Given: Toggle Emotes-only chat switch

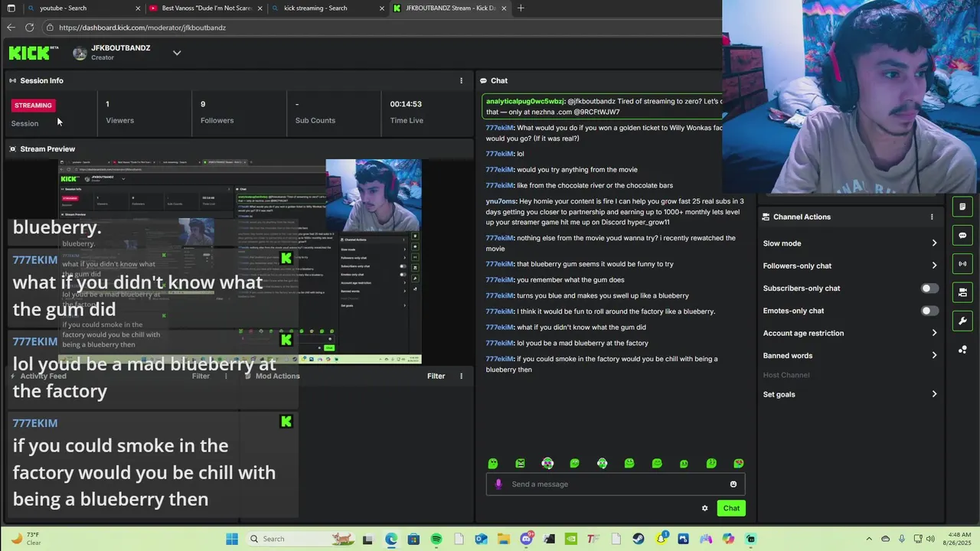Looking at the screenshot, I should [x=929, y=311].
